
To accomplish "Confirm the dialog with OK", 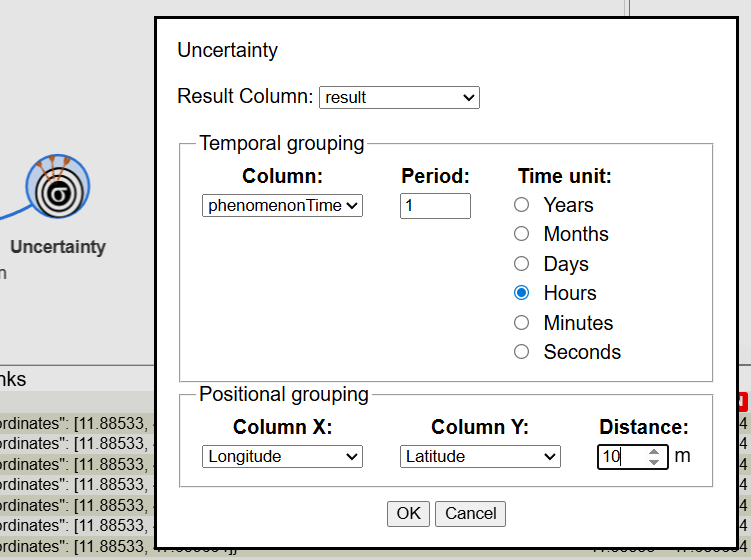I will [408, 513].
